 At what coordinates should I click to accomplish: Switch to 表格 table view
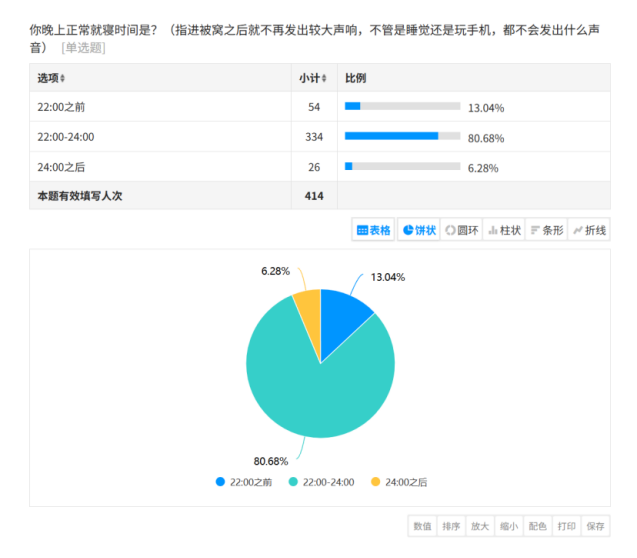tap(373, 230)
